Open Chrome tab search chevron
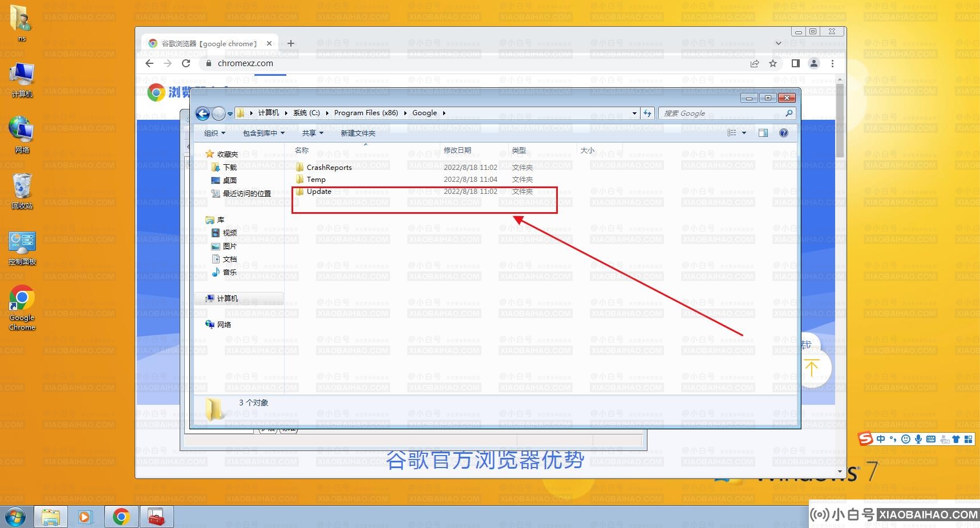980x528 pixels. pyautogui.click(x=778, y=43)
